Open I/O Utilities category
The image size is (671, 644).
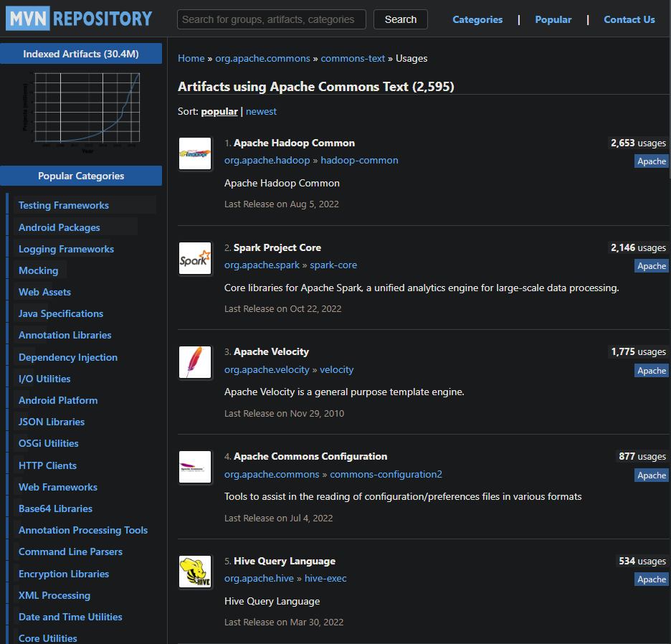44,379
